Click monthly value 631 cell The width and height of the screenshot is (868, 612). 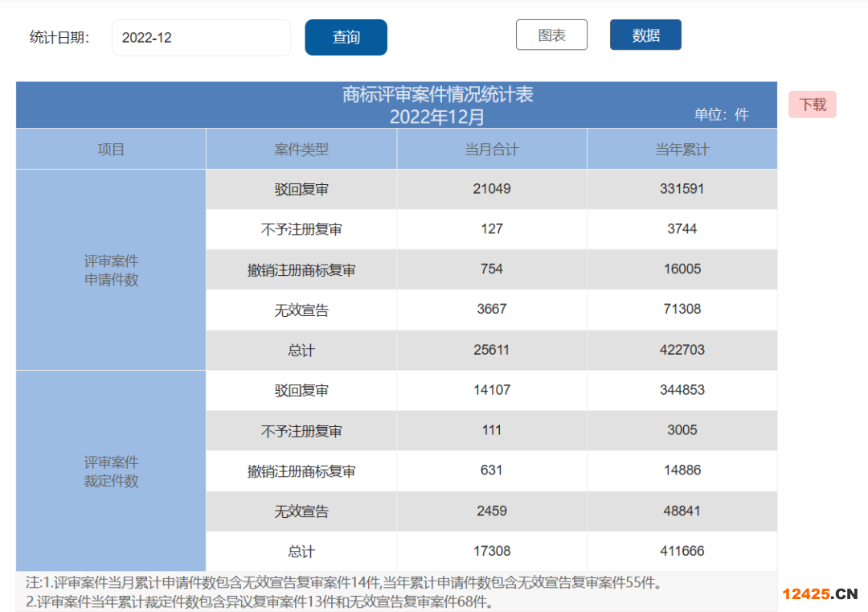[492, 470]
